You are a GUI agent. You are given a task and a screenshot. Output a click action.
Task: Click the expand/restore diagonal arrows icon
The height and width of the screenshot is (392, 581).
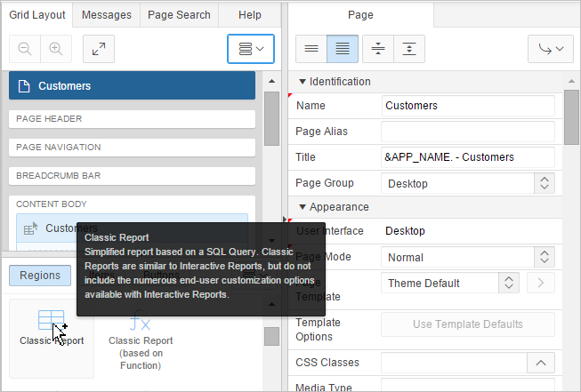[x=99, y=49]
